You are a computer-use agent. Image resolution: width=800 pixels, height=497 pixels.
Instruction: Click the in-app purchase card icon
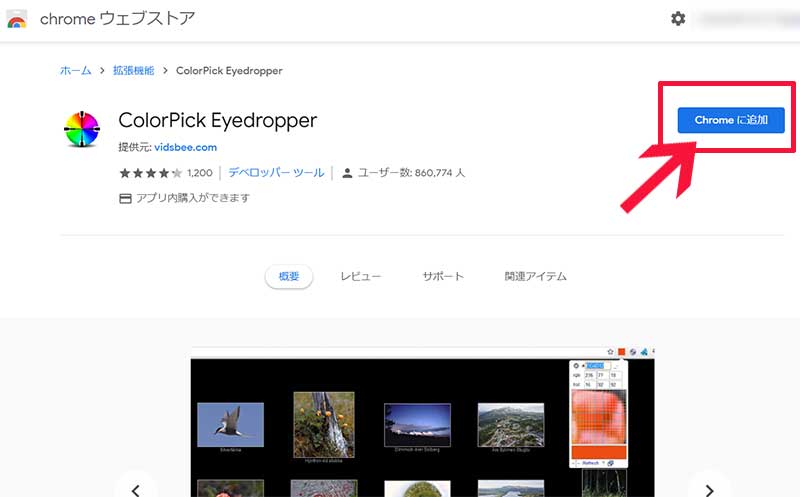(x=125, y=198)
